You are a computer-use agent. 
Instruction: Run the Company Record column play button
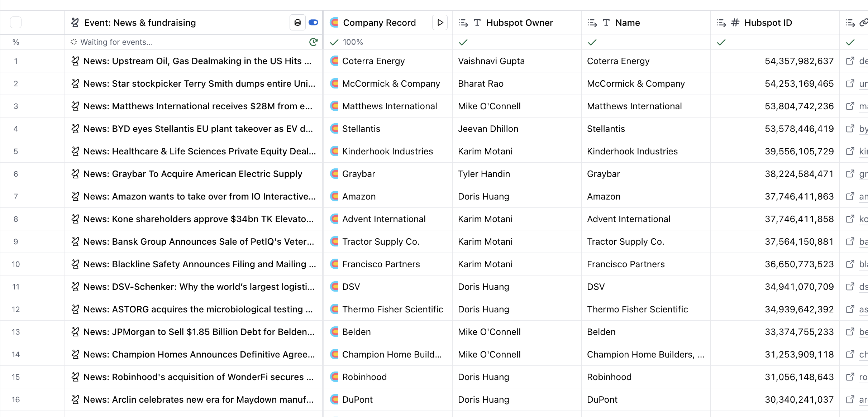[440, 23]
